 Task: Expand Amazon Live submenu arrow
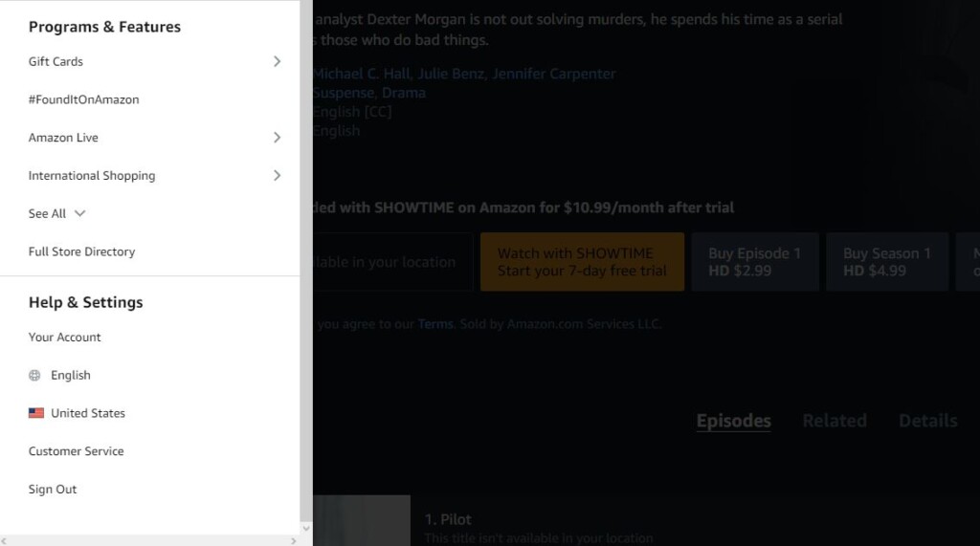277,138
